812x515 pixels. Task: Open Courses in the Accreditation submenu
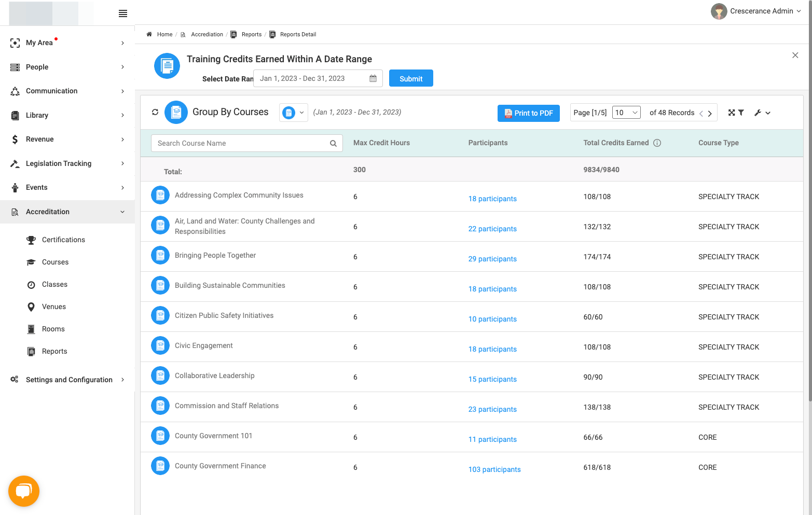(55, 262)
